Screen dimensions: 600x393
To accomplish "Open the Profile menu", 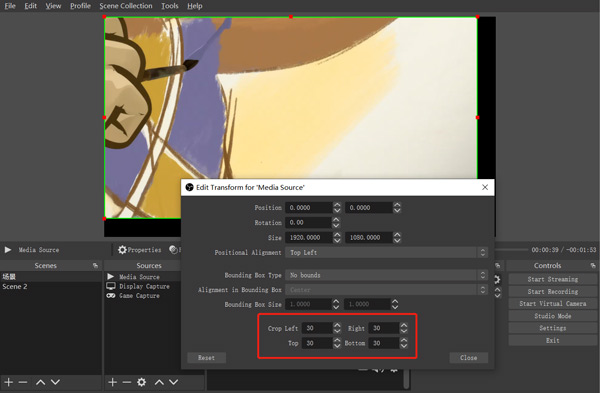I will [x=80, y=6].
